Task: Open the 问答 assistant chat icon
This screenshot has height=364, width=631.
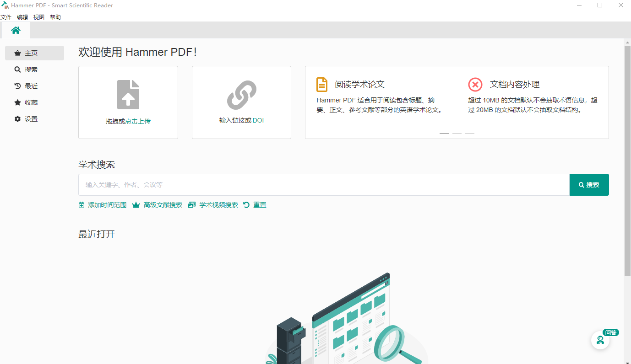Action: point(600,340)
